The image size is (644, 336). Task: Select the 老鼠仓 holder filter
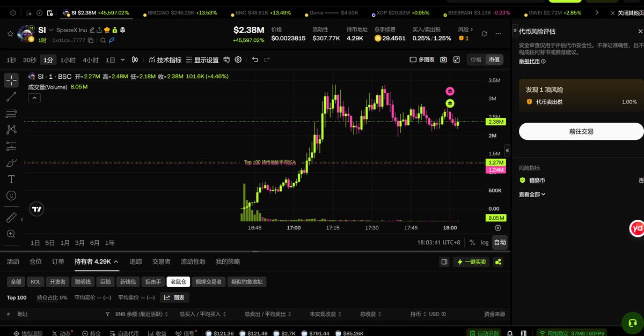click(178, 281)
